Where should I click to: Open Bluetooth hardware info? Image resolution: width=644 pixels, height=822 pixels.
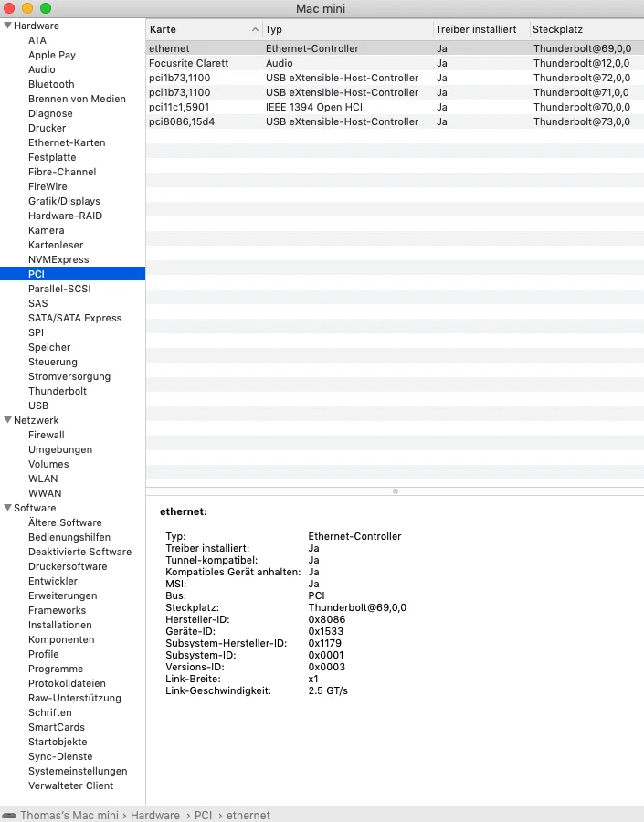pos(51,84)
